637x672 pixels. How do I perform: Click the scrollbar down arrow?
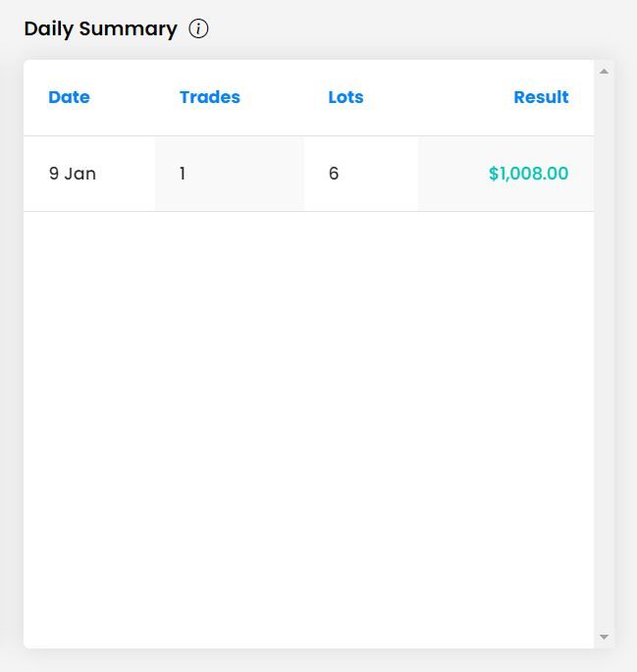604,637
